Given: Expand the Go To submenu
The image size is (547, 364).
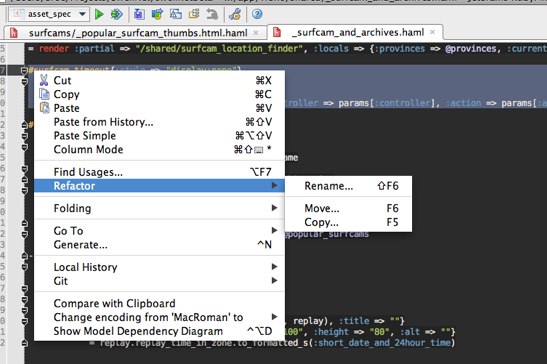Looking at the screenshot, I should tap(159, 231).
